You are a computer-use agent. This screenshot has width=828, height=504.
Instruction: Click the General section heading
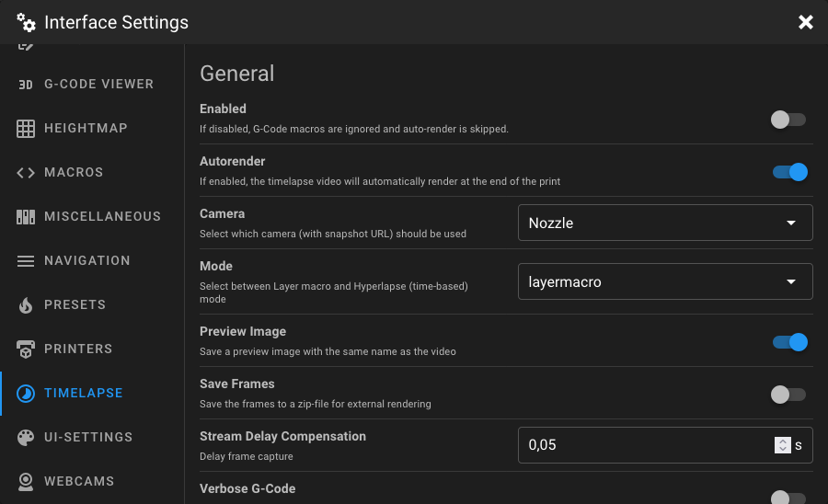(x=237, y=74)
